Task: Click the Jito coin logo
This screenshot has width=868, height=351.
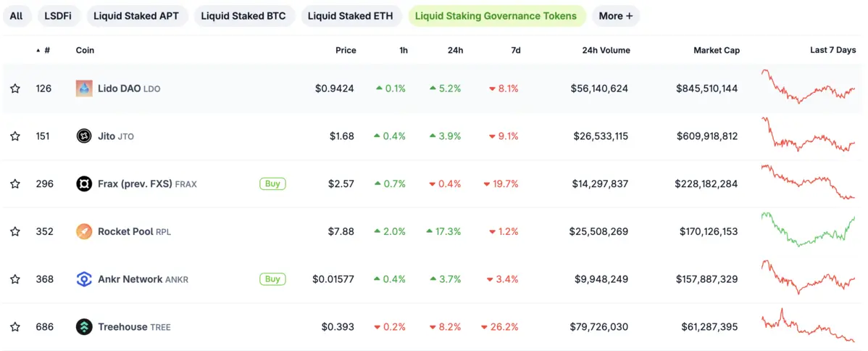Action: click(x=84, y=136)
